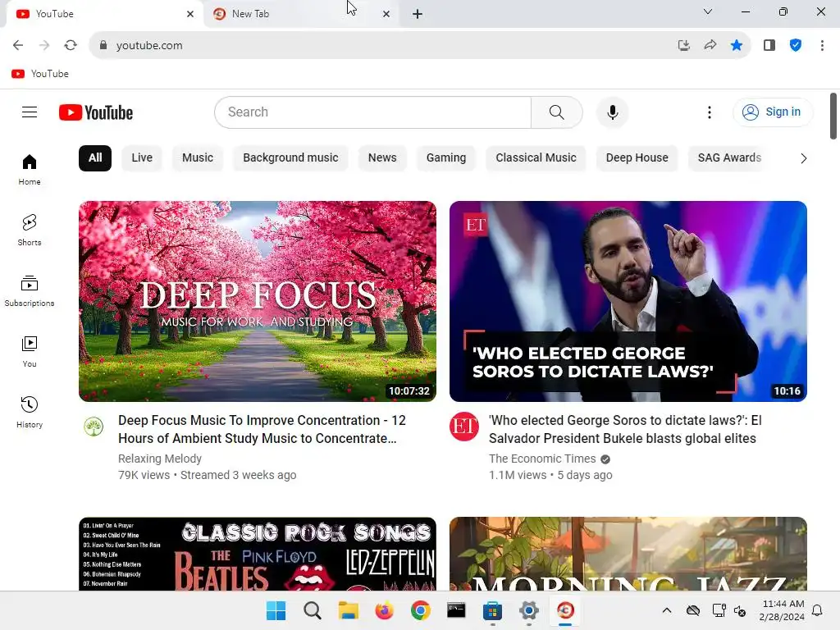Select the Gaming filter chip

[446, 158]
